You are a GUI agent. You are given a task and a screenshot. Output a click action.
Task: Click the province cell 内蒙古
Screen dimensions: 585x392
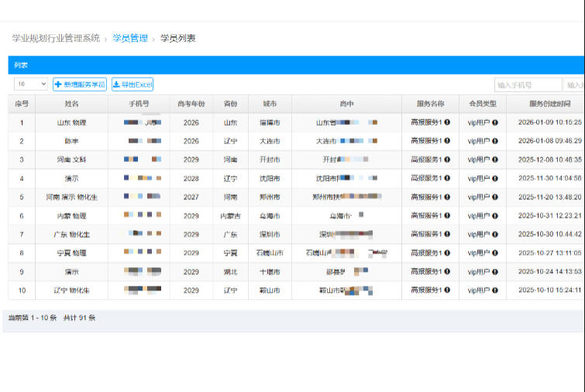pyautogui.click(x=231, y=215)
